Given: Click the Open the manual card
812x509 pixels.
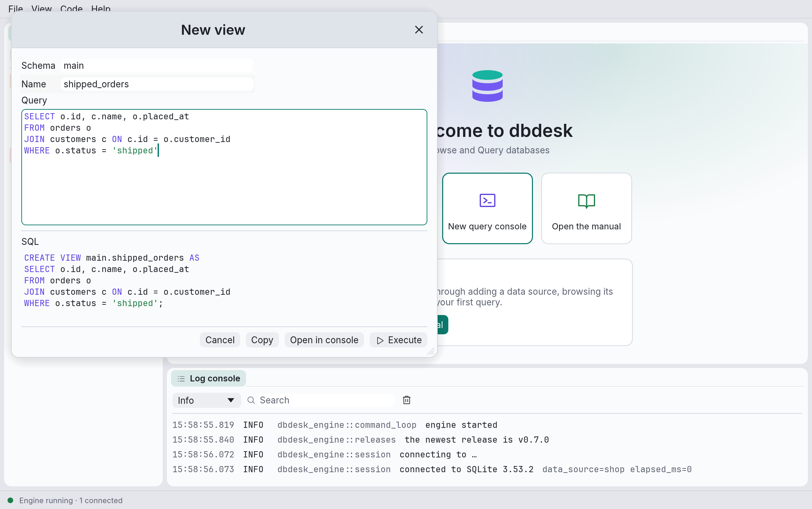Looking at the screenshot, I should [586, 208].
